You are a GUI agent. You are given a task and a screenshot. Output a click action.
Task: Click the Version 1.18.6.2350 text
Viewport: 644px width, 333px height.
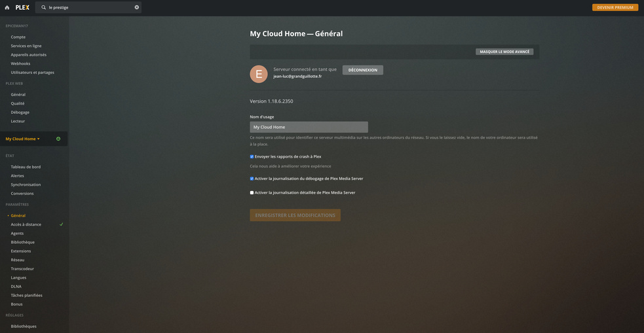tap(271, 101)
